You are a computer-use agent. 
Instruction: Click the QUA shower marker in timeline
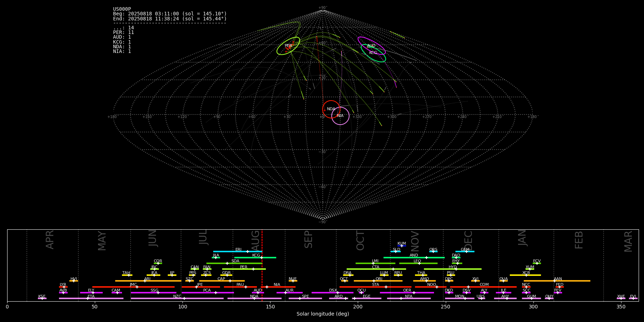coord(503,281)
